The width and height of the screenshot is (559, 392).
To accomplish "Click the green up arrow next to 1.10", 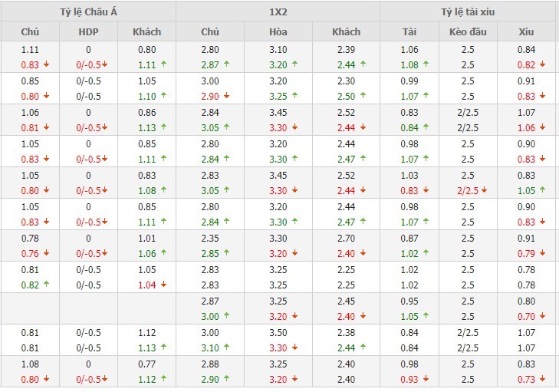I will click(x=165, y=97).
